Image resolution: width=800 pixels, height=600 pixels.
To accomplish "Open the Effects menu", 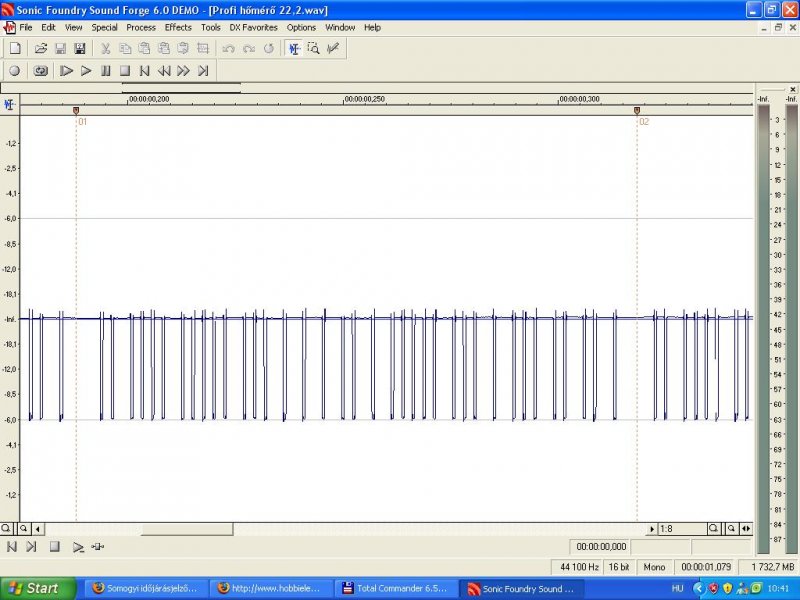I will [178, 28].
